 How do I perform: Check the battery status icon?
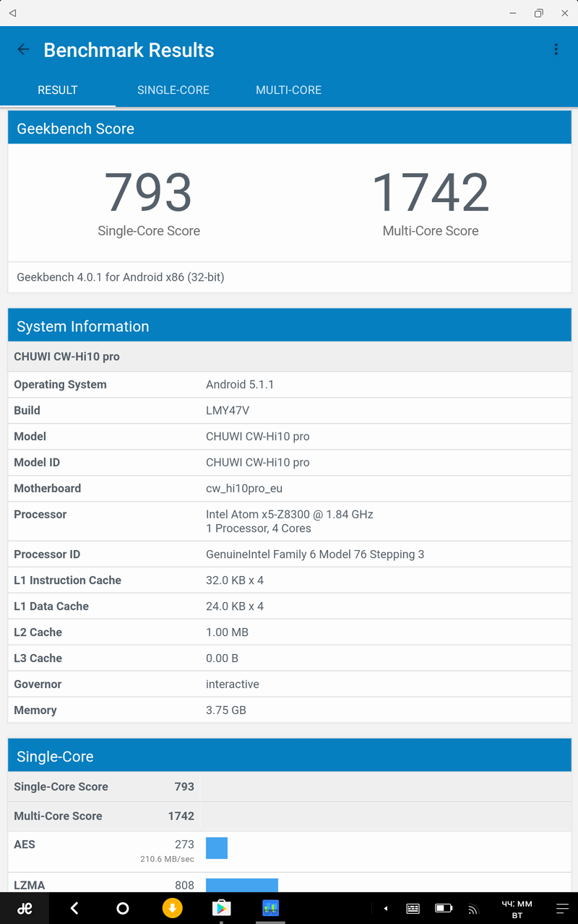point(444,908)
